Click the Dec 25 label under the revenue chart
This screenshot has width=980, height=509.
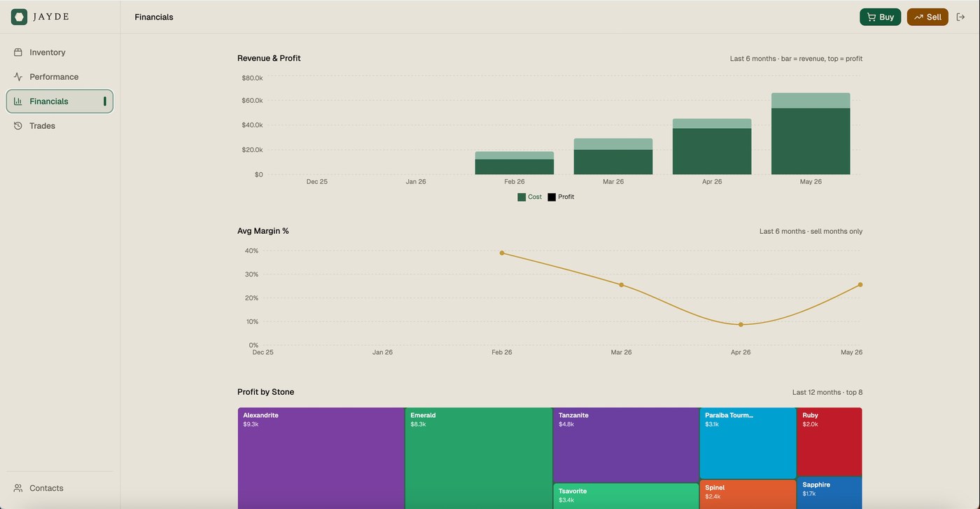click(x=317, y=182)
